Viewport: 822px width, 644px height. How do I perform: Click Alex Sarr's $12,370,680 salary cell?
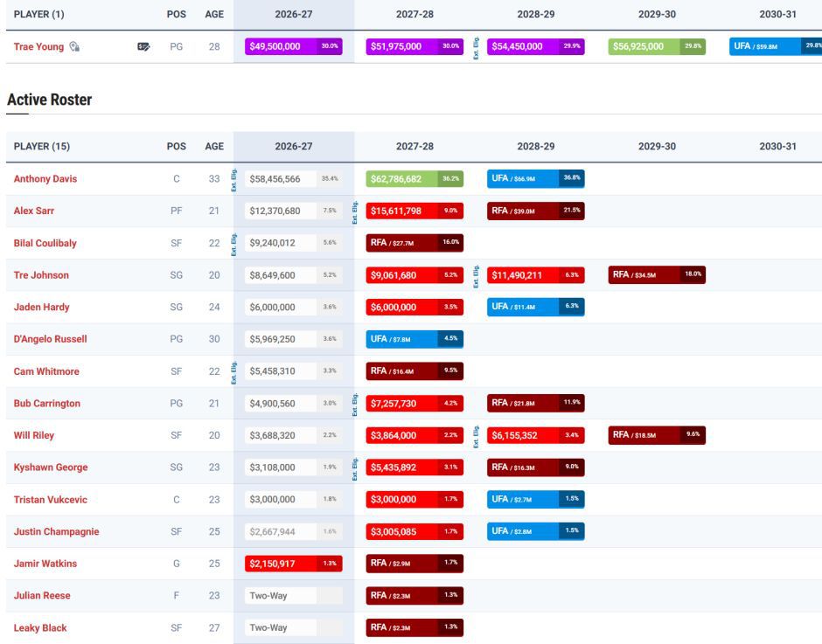(294, 211)
